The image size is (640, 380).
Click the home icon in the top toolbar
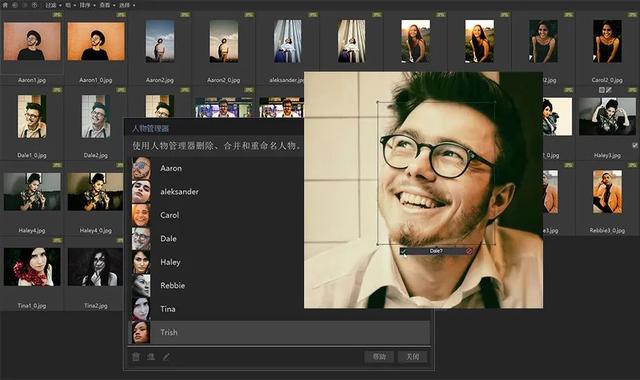click(5, 5)
